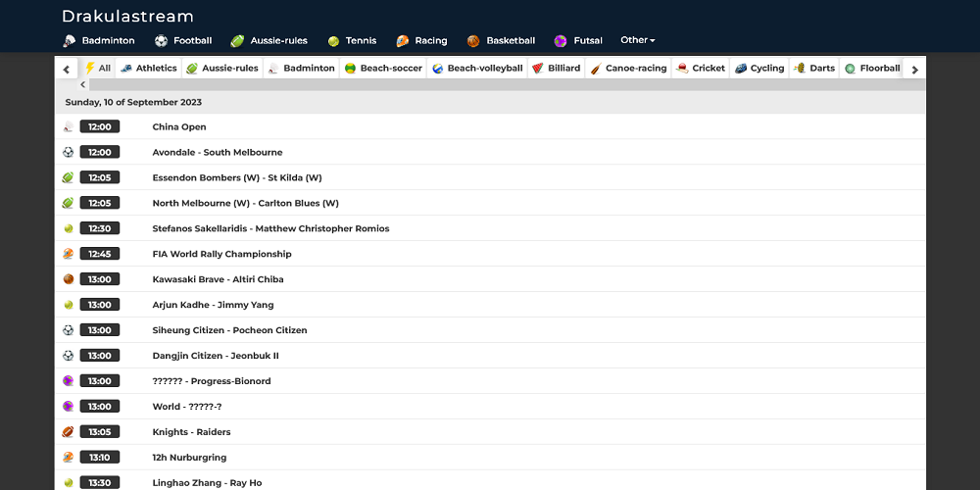
Task: Click the 13:05 time badge
Action: pos(99,432)
